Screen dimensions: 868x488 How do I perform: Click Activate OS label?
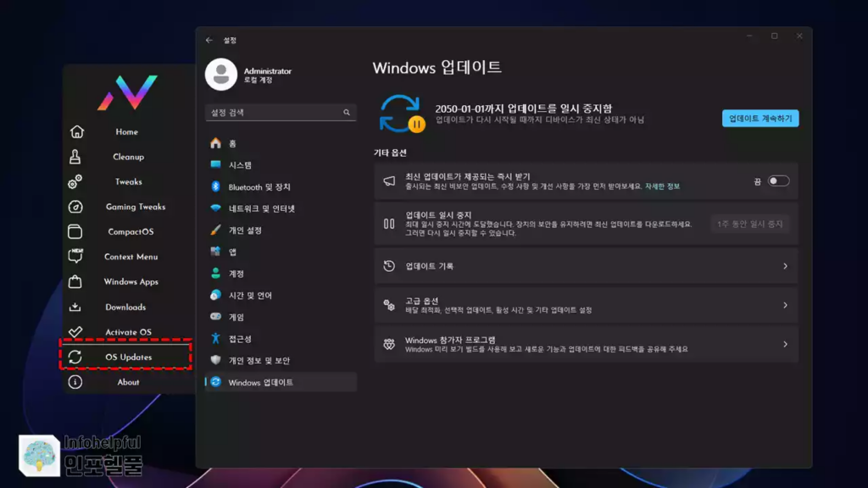click(129, 332)
